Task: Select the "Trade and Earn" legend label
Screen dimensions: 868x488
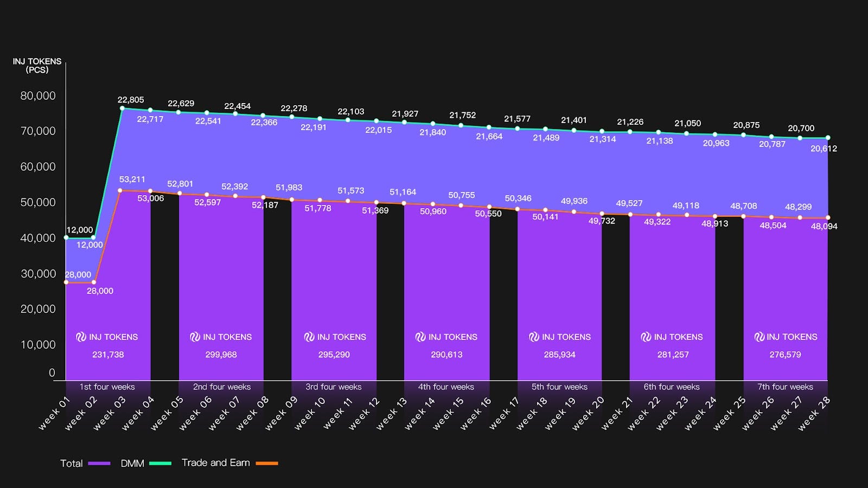Action: [x=216, y=463]
